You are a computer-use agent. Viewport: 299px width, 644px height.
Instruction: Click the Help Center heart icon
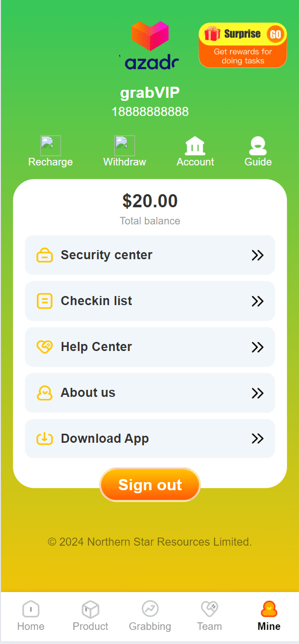point(44,347)
